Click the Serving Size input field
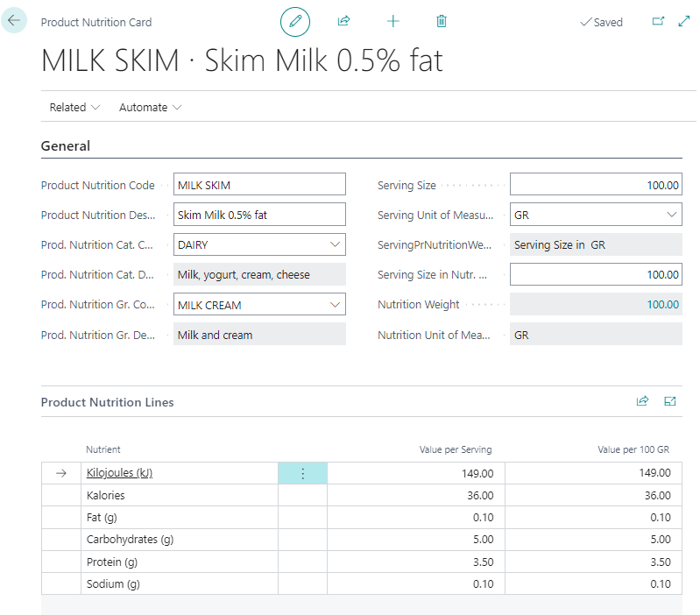 tap(596, 185)
